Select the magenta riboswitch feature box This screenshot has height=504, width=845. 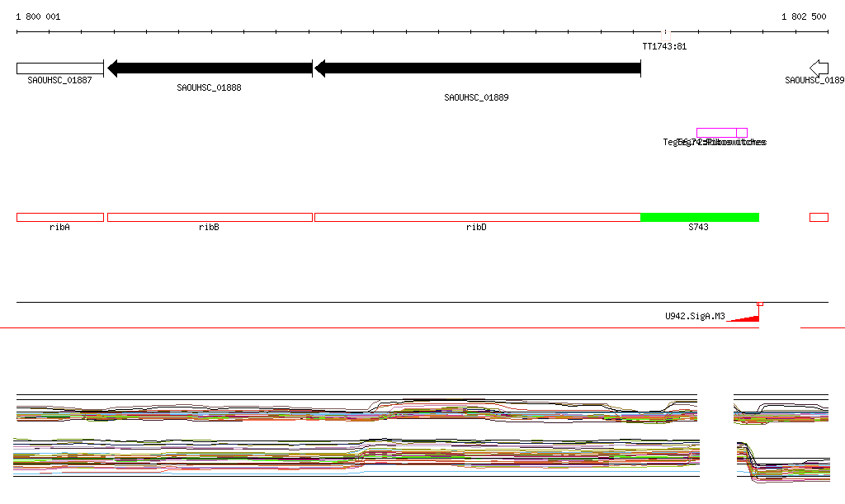pyautogui.click(x=716, y=133)
